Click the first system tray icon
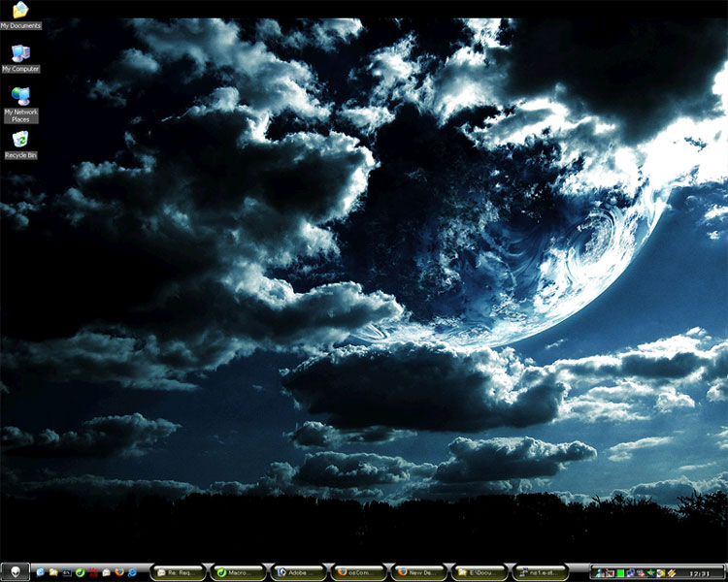The height and width of the screenshot is (582, 728). pyautogui.click(x=600, y=573)
